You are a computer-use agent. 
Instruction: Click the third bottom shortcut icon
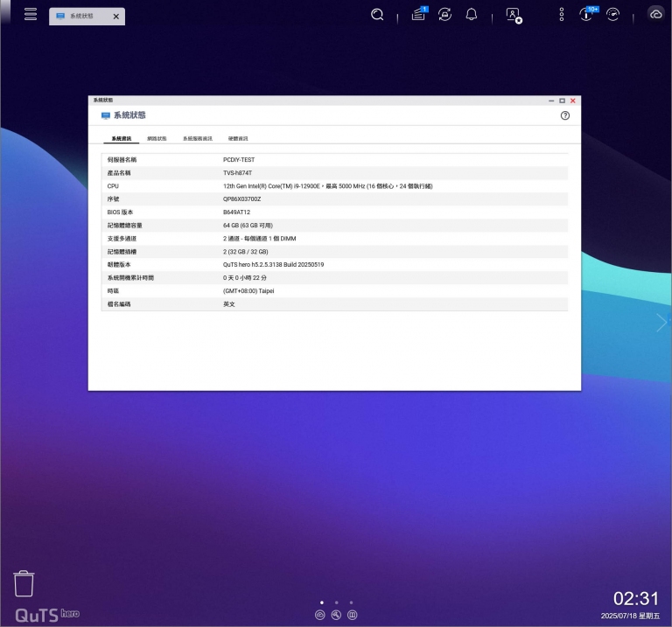[352, 615]
